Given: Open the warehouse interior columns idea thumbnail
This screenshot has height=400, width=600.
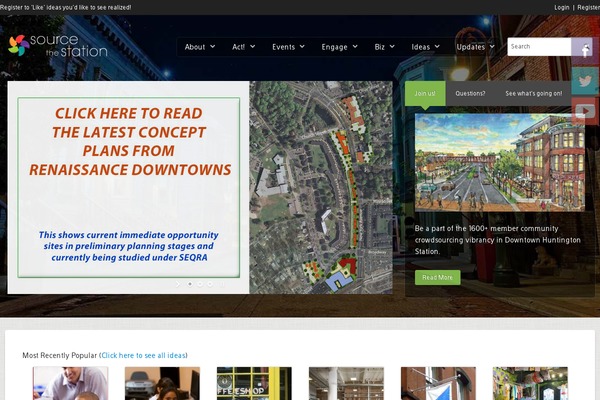Looking at the screenshot, I should (346, 383).
